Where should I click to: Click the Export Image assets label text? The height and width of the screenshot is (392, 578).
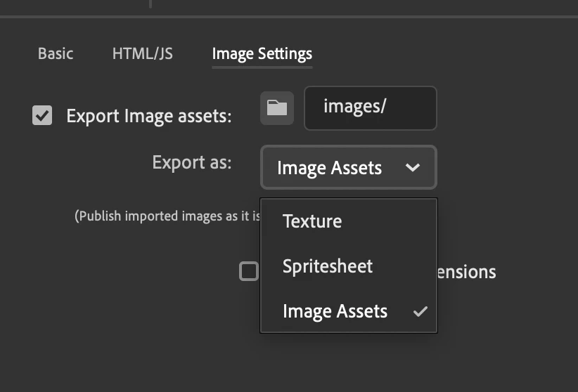click(x=148, y=116)
